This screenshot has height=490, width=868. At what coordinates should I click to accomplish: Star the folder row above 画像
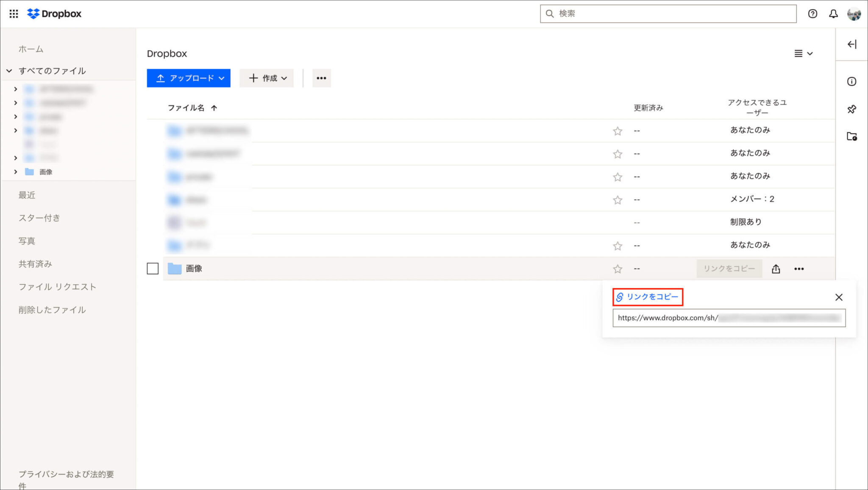tap(618, 246)
